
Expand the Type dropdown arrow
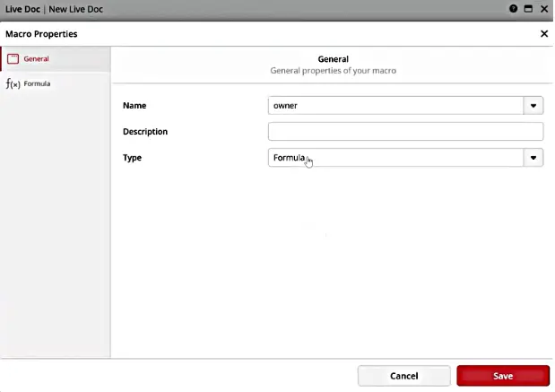tap(533, 158)
